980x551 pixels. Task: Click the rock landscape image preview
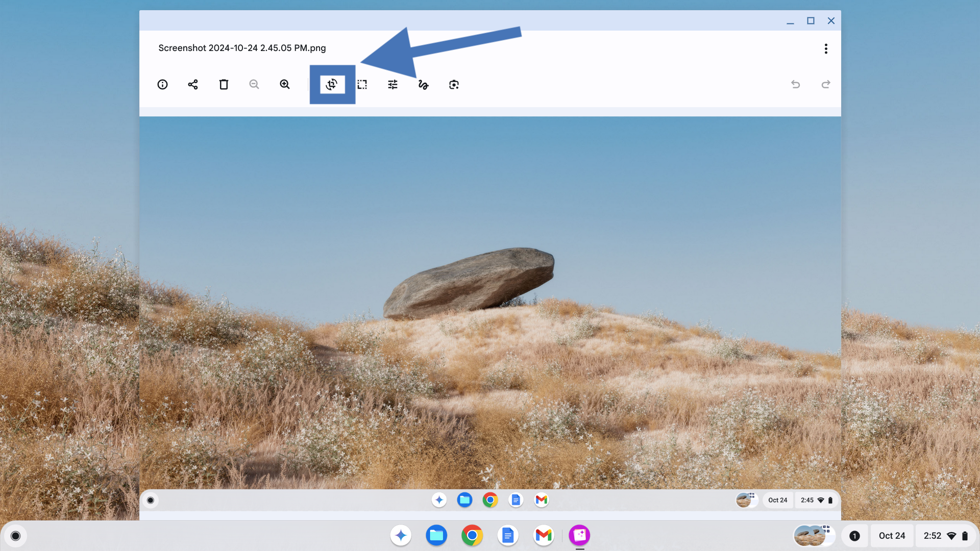pos(490,313)
